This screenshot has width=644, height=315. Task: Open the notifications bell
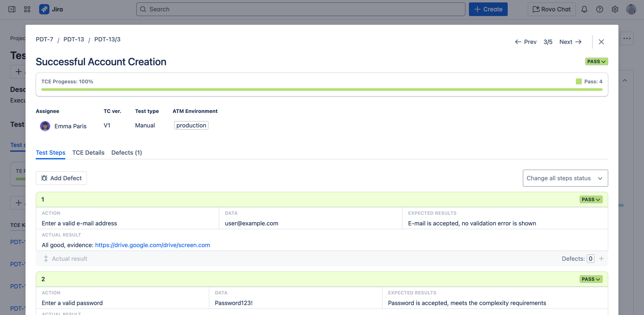pos(584,9)
